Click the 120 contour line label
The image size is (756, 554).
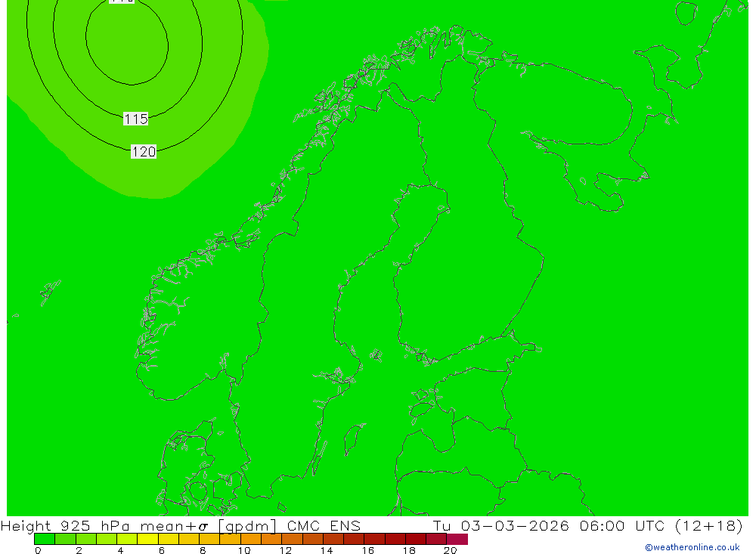[144, 152]
